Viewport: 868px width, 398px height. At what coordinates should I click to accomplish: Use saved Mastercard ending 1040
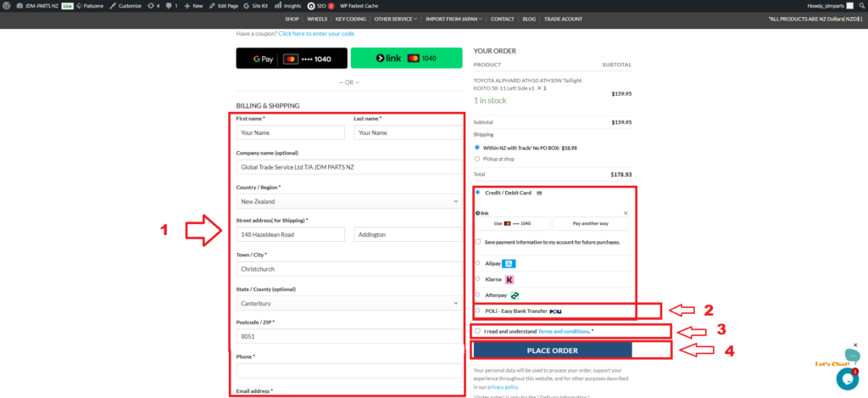pyautogui.click(x=513, y=223)
